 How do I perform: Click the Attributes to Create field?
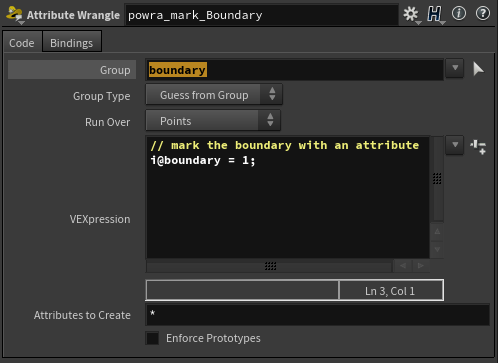click(x=317, y=314)
